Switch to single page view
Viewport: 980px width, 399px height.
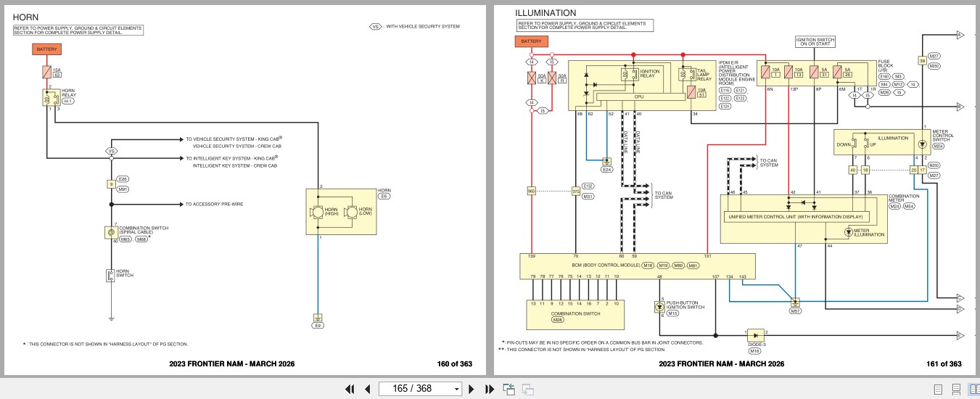click(938, 389)
